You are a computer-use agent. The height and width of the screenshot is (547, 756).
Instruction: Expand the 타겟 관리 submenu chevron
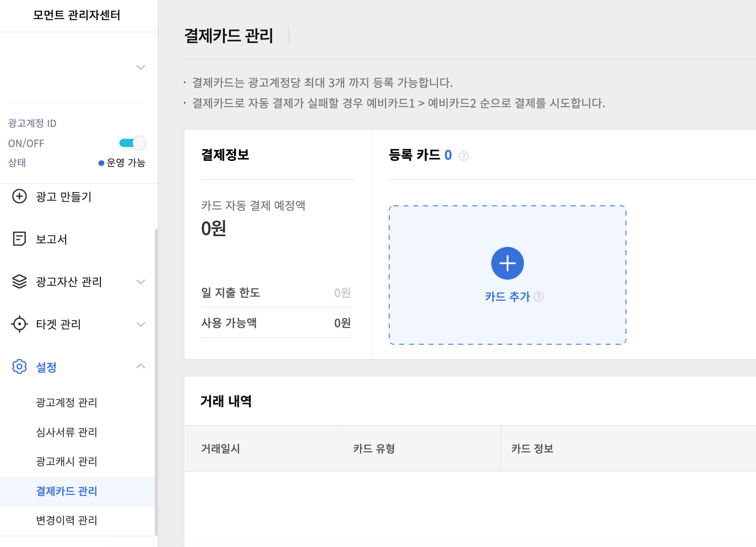click(141, 324)
